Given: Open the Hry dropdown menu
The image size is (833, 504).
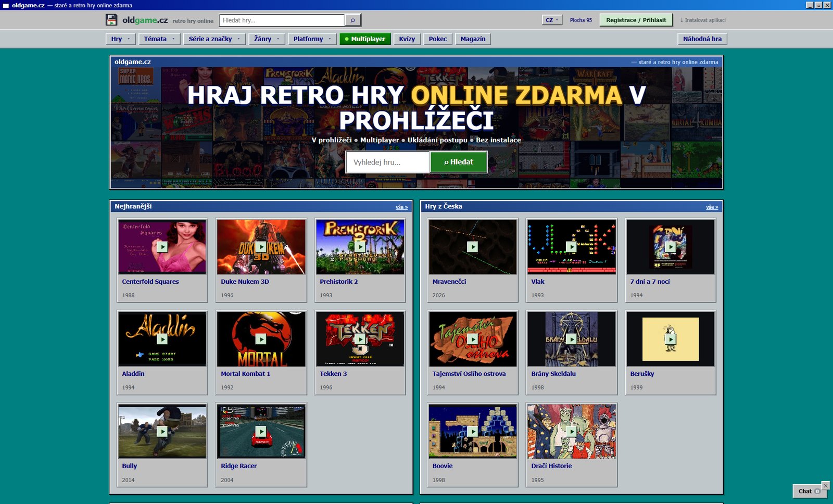Looking at the screenshot, I should coord(121,39).
